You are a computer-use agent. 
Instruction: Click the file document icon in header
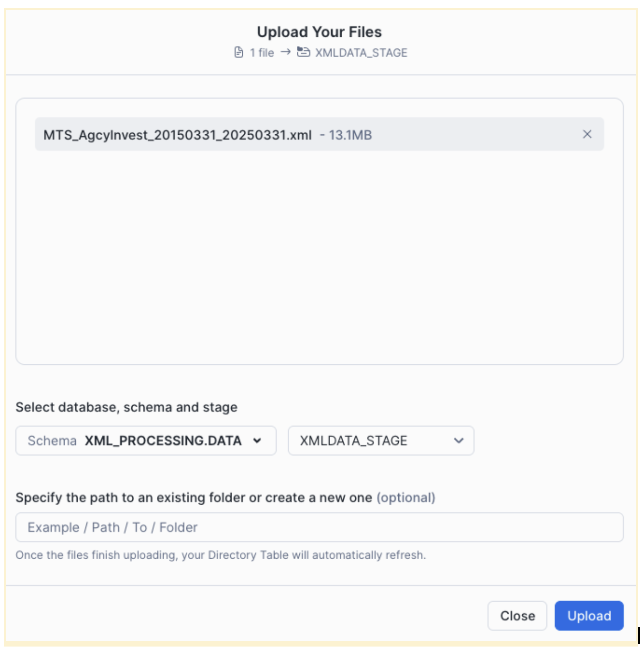click(x=239, y=52)
